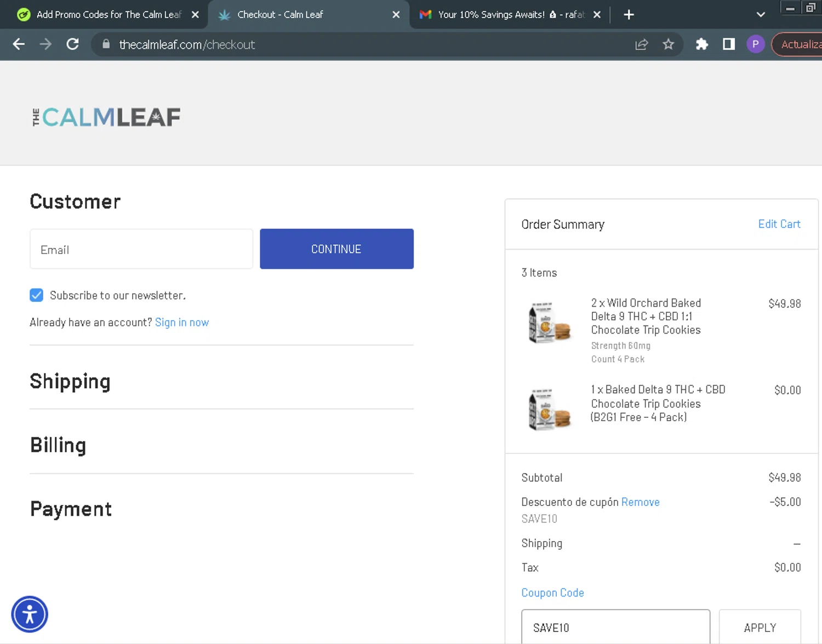The image size is (822, 644).
Task: Click the Subtotal $49.98 amount
Action: click(784, 478)
